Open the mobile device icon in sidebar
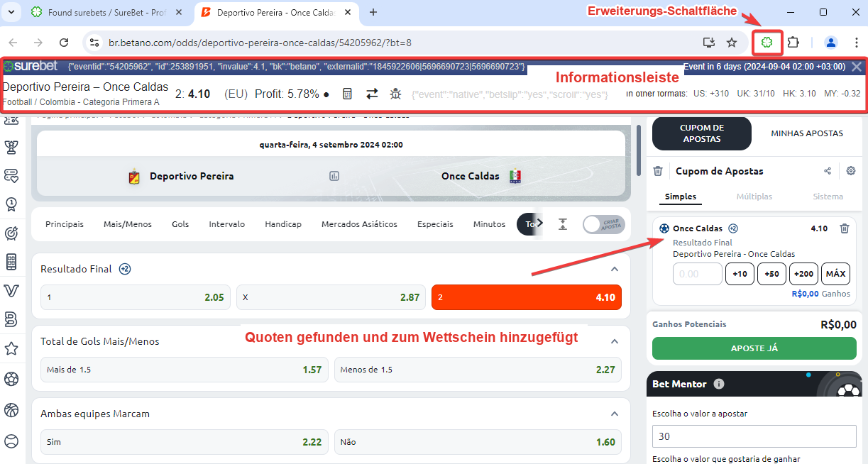868x464 pixels. pos(11,262)
